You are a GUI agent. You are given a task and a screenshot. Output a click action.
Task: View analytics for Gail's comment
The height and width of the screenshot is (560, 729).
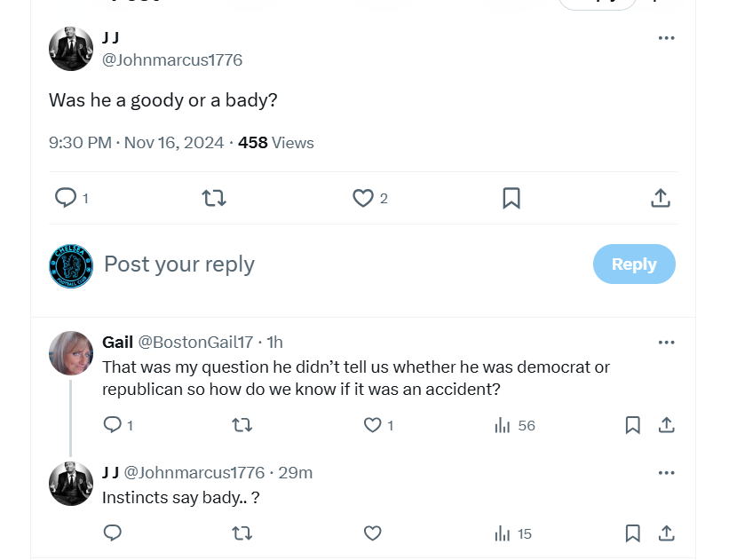click(x=503, y=425)
